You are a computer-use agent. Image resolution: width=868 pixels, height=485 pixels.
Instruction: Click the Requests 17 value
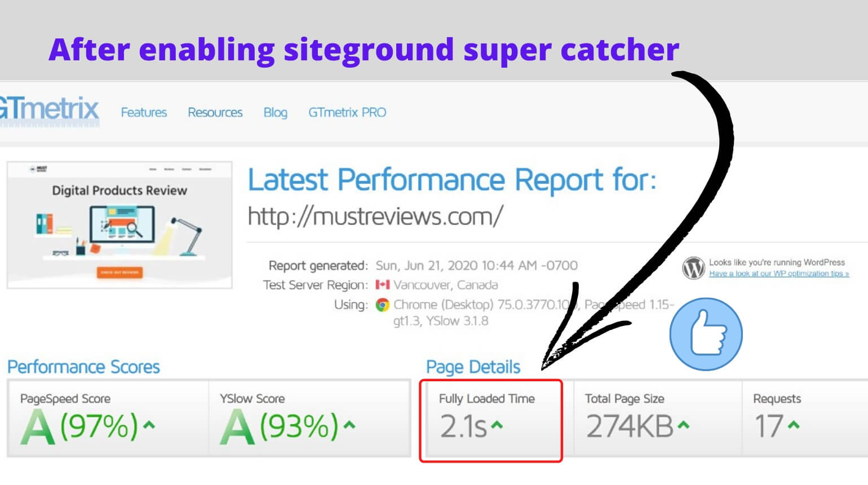coord(769,426)
